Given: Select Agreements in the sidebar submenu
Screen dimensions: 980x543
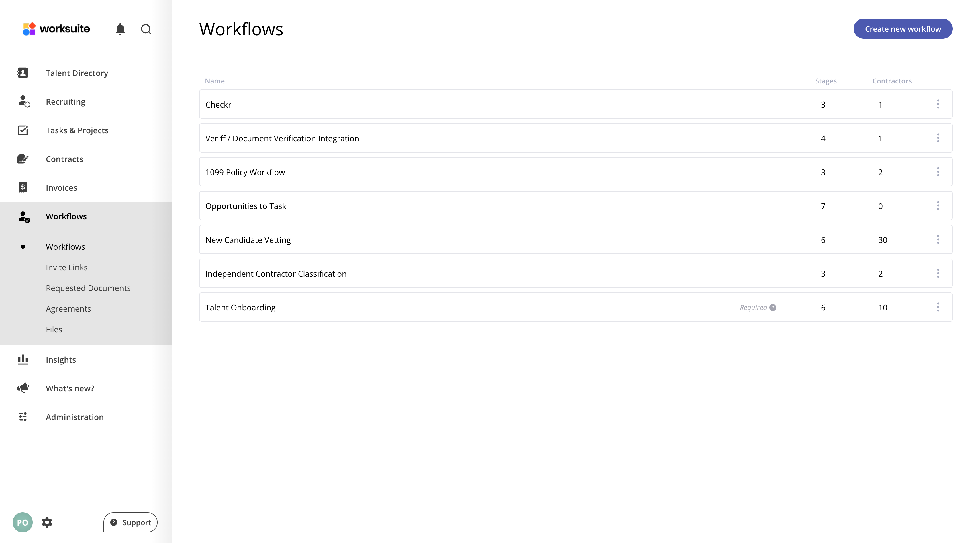Looking at the screenshot, I should coord(68,308).
